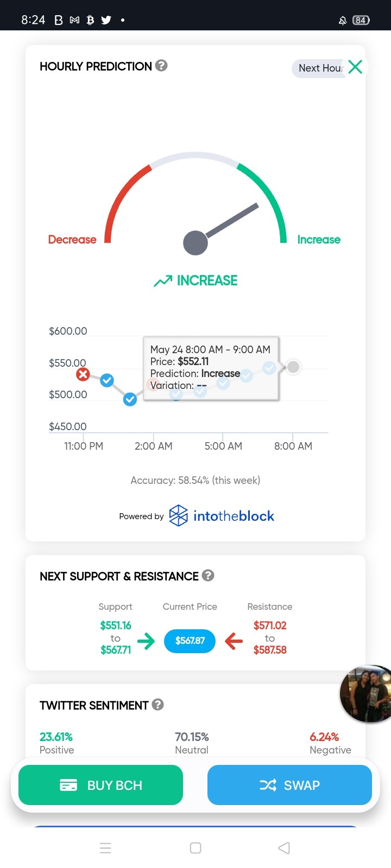
Task: Tap the Twitter notification icon in status bar
Action: (x=106, y=20)
